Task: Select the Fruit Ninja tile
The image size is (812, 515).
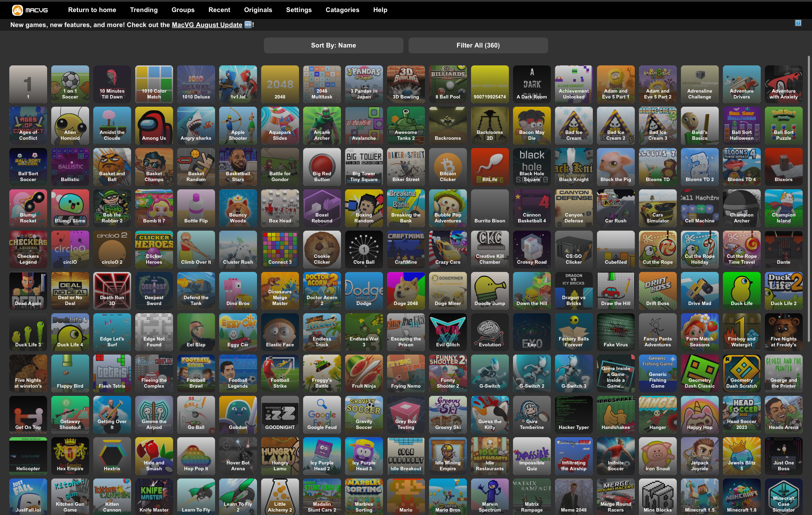Action: pyautogui.click(x=364, y=374)
